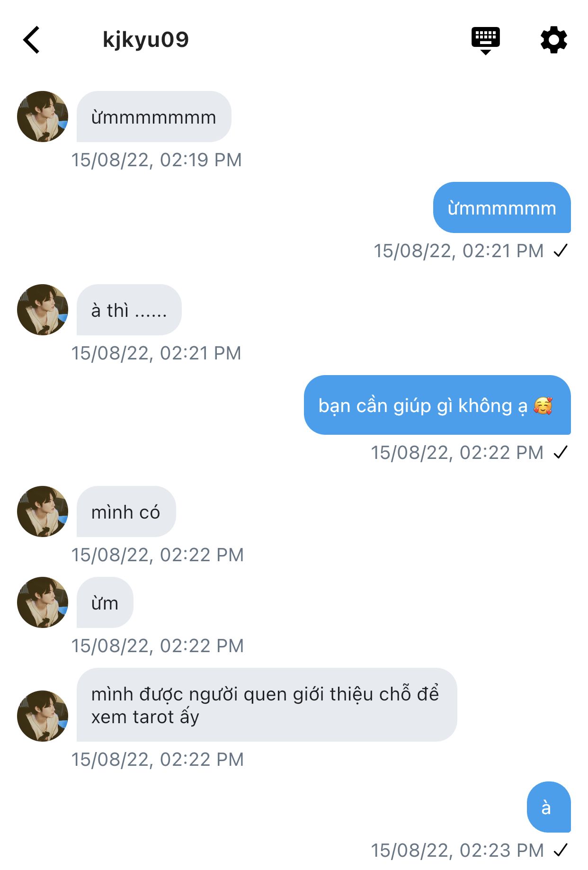588x870 pixels.
Task: Tap avatar beside the "ừmmmmmmmm" message
Action: 43,117
